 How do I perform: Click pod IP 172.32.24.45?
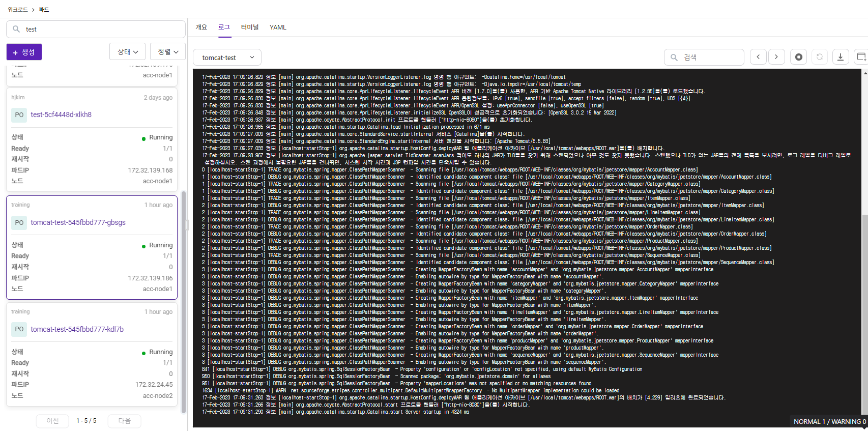point(154,385)
